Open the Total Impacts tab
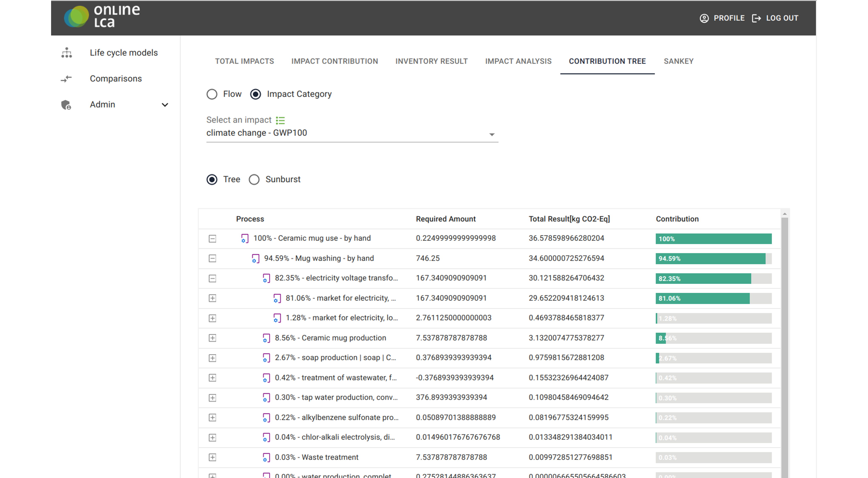Viewport: 868px width, 478px height. tap(244, 61)
